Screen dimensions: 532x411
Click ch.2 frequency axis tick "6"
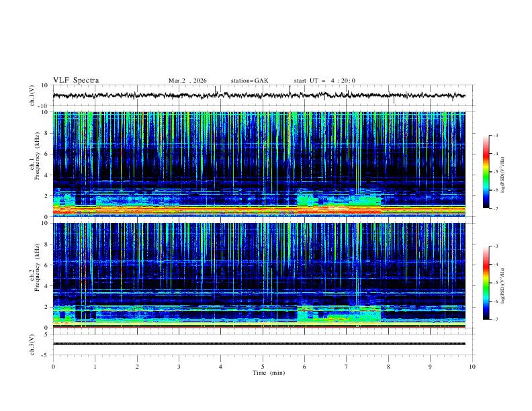46,265
